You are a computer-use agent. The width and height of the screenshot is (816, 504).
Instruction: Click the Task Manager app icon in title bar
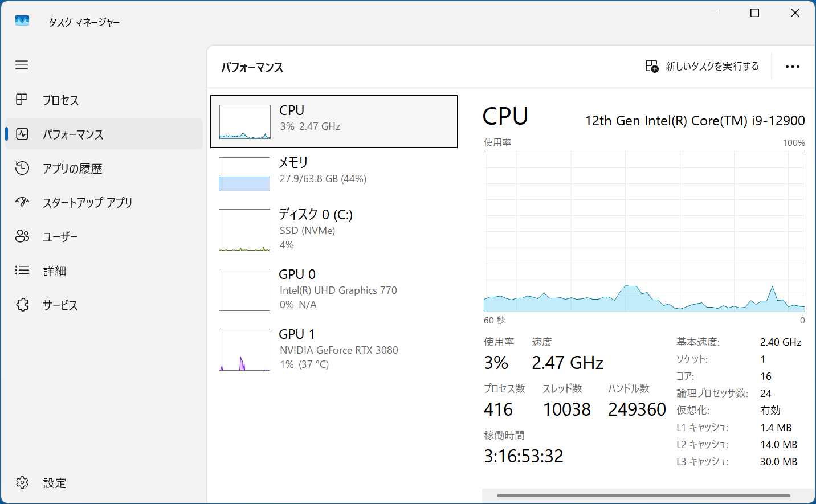(x=22, y=21)
